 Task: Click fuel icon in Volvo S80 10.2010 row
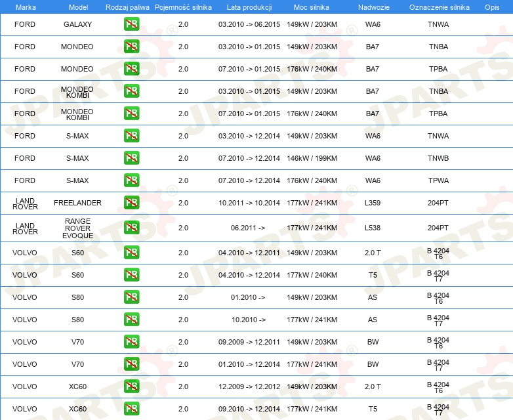tap(131, 319)
